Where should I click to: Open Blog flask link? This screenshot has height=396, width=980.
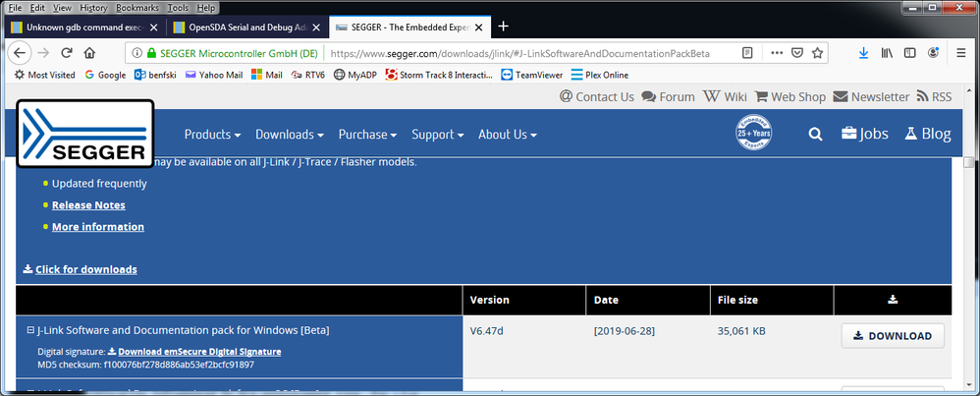pos(928,134)
